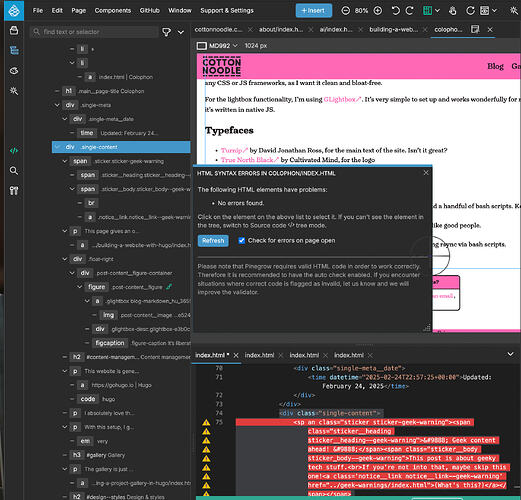Screen dimensions: 521x500
Task: Click the Turnip typeface link
Action: [x=234, y=150]
